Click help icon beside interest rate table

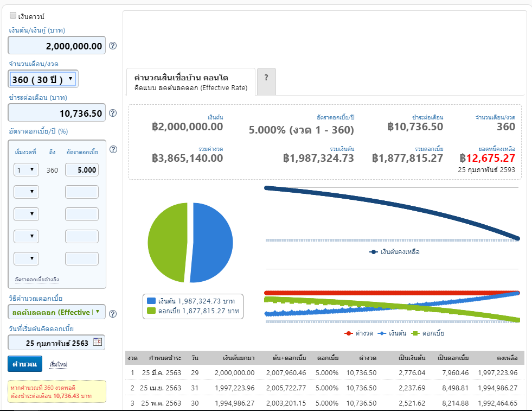(113, 149)
